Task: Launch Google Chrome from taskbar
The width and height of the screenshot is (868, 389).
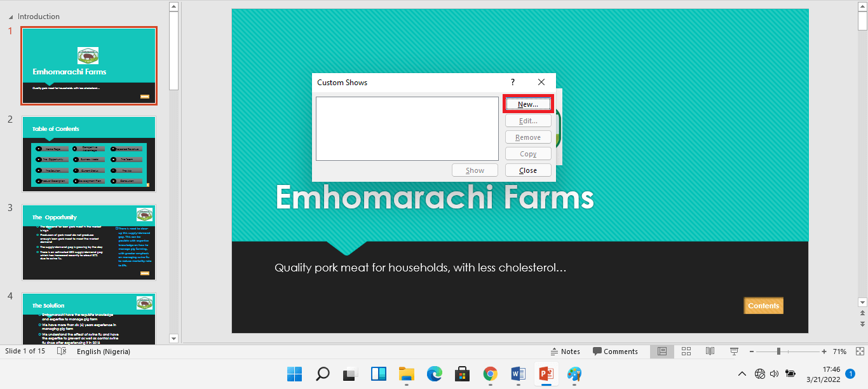Action: (x=489, y=374)
